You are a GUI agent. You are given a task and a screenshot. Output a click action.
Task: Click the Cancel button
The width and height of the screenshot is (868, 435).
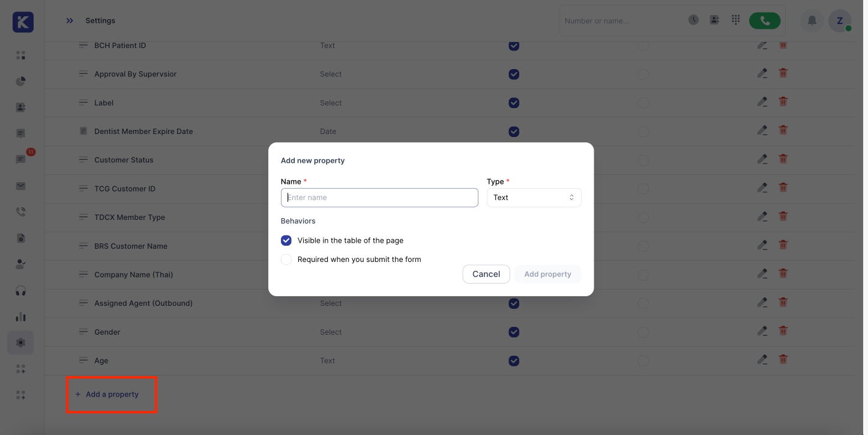click(486, 274)
